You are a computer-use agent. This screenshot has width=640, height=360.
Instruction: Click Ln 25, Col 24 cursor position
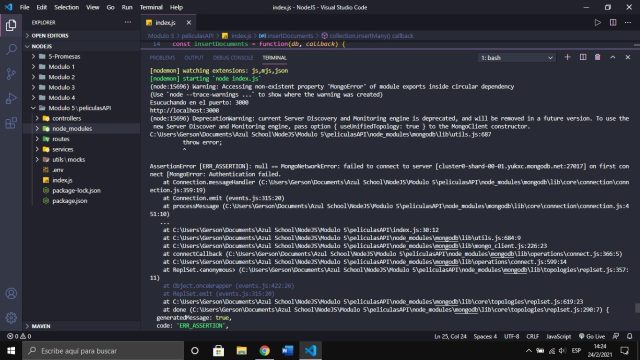point(450,336)
